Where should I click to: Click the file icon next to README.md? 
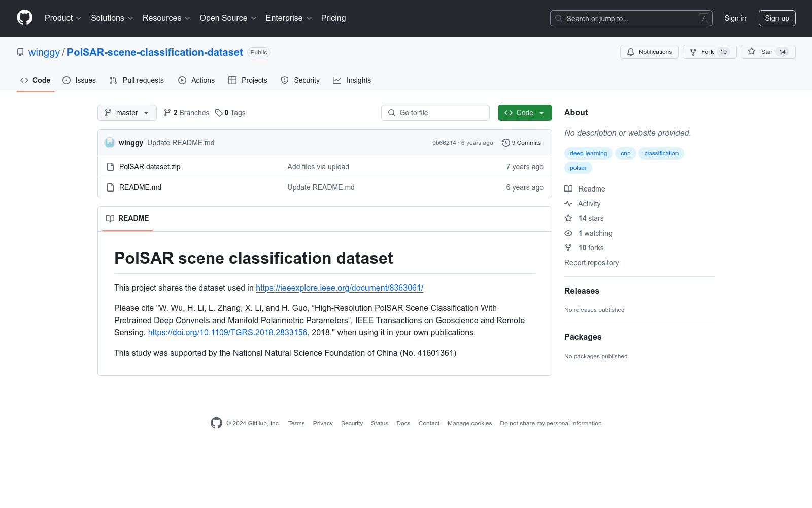point(110,187)
